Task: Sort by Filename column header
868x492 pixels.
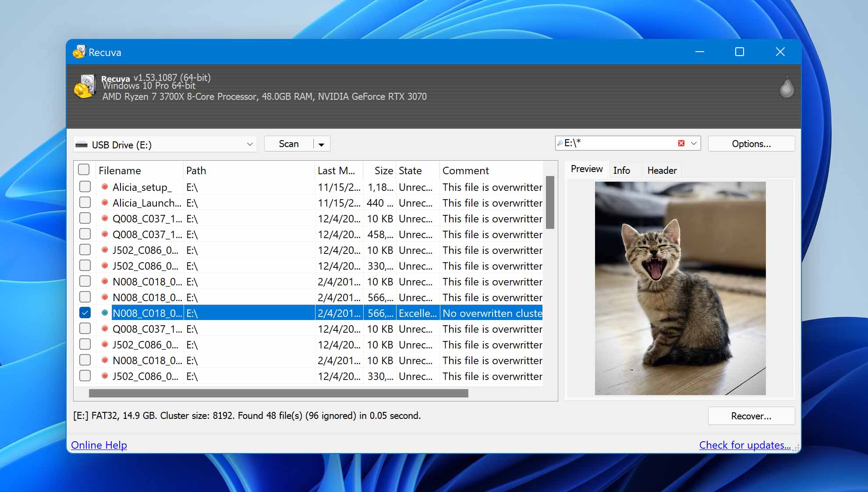Action: pos(139,170)
